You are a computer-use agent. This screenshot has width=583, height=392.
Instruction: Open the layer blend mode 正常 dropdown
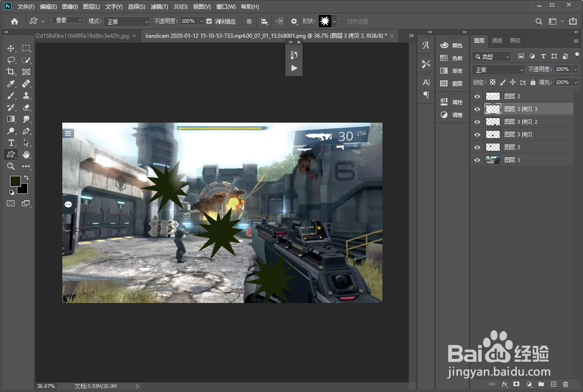(498, 70)
